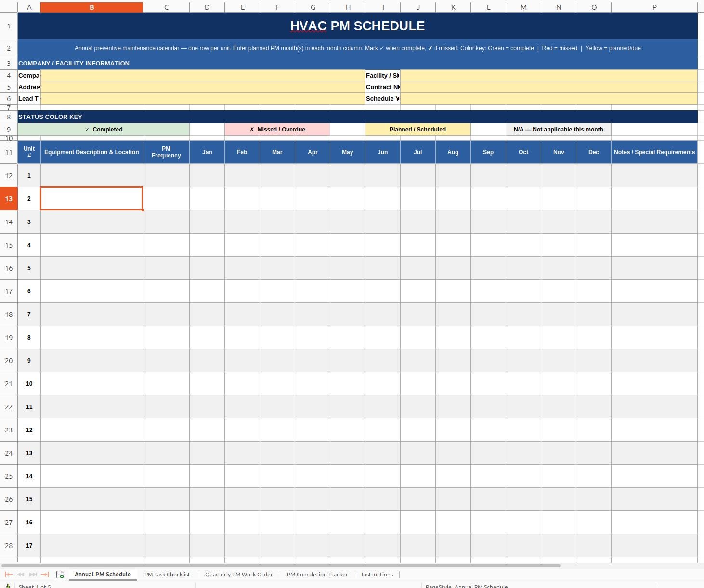Click the HVAC PM SCHEDULE title cell

point(357,26)
